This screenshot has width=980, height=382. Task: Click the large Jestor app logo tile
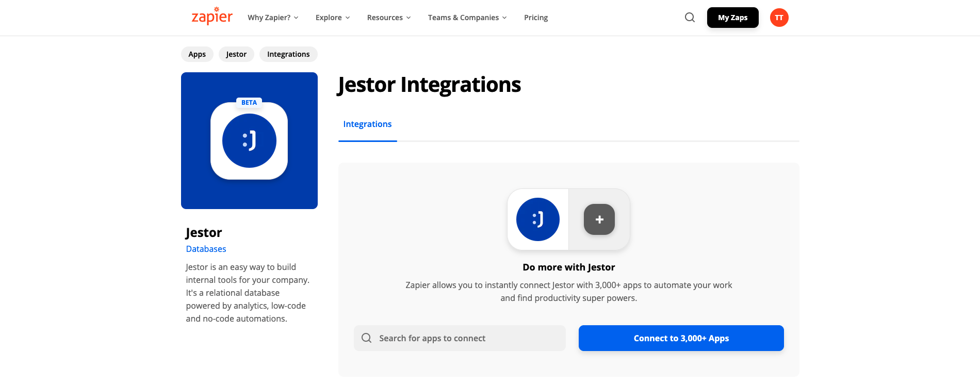249,140
